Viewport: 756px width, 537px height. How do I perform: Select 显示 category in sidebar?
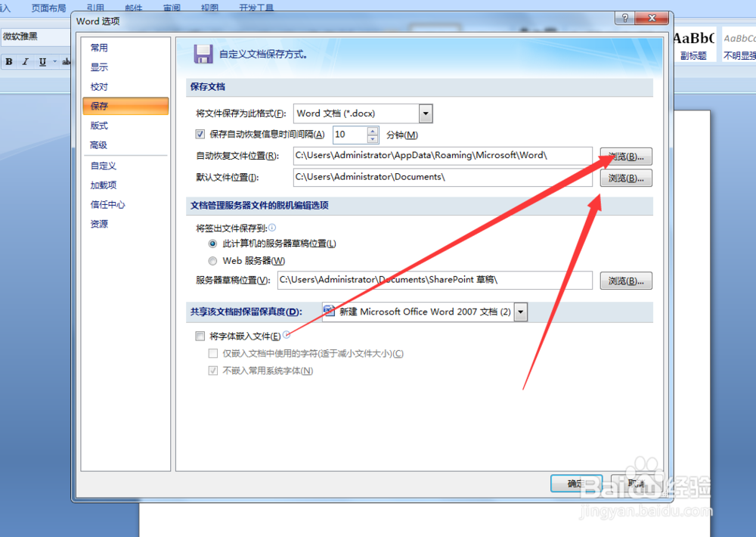point(125,67)
